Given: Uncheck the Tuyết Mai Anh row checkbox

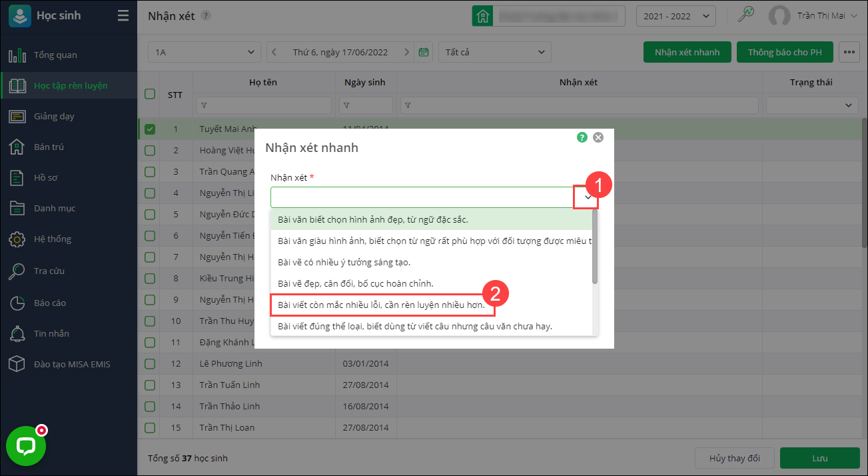Looking at the screenshot, I should point(150,129).
